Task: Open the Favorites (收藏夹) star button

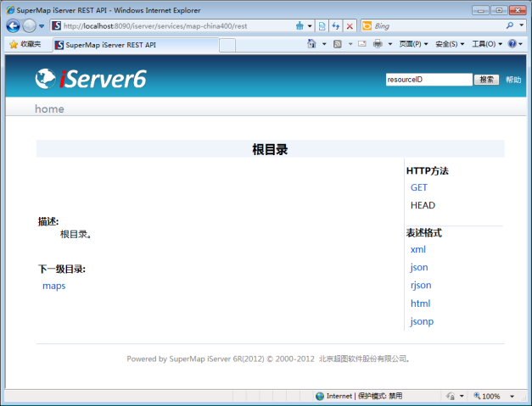Action: click(25, 44)
